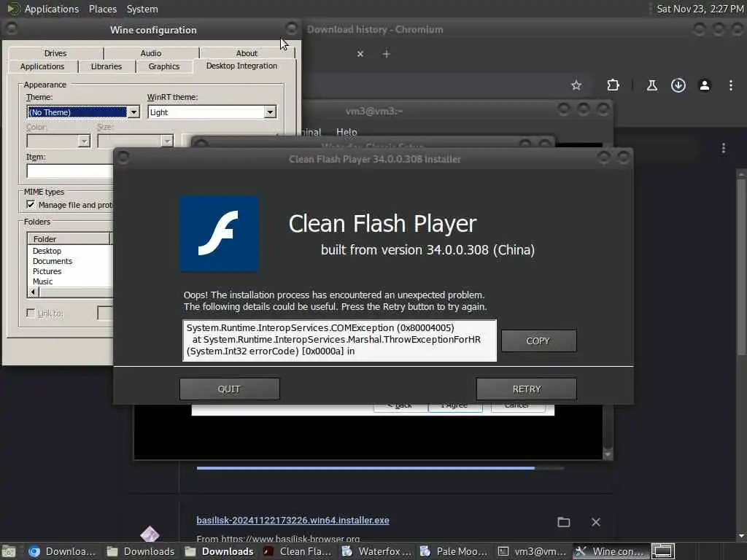Click the terminal window scrollbar down arrow
Viewport: 747px width, 560px height.
point(608,455)
